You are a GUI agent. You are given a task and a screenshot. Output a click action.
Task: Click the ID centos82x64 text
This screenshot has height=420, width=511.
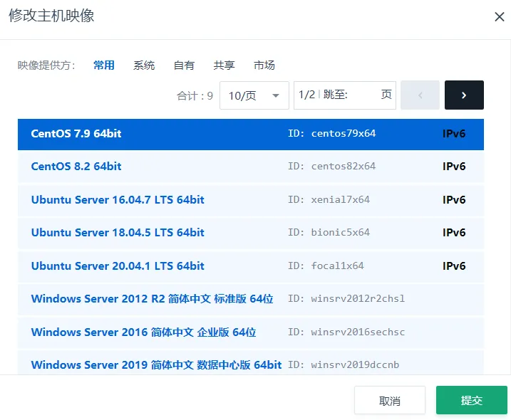332,167
